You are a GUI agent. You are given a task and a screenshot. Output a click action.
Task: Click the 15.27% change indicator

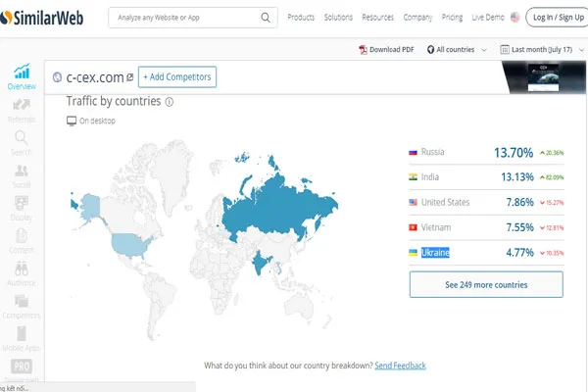coord(552,203)
